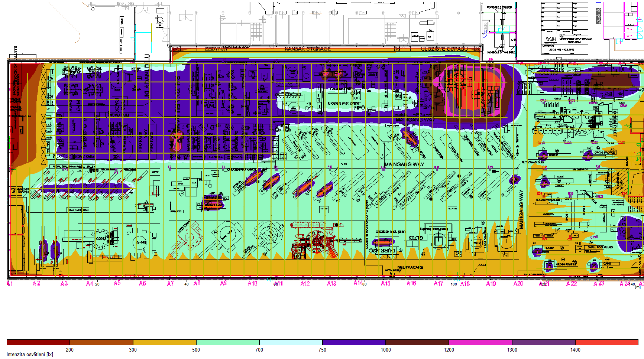Click the orange 300–500 lux legend swatch
Screen dimensions: 644x359
[165, 342]
